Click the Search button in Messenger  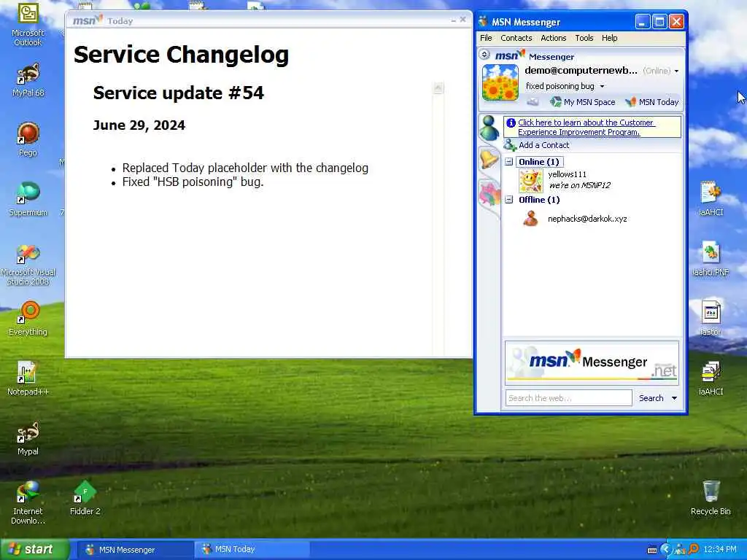[x=651, y=398]
